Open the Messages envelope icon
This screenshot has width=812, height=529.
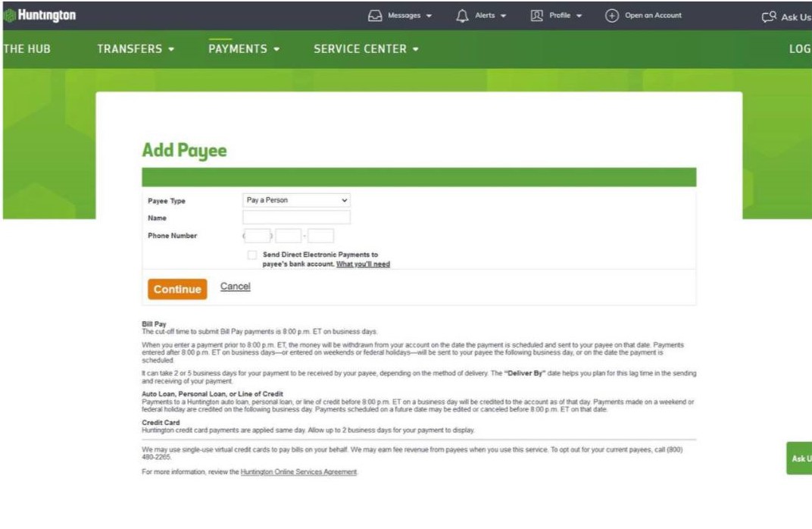point(375,15)
